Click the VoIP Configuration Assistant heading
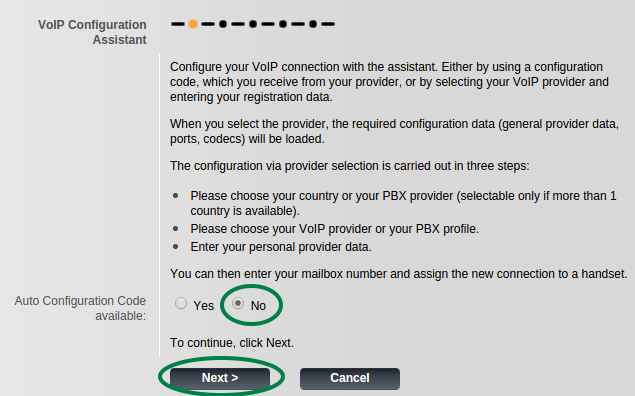 tap(92, 32)
